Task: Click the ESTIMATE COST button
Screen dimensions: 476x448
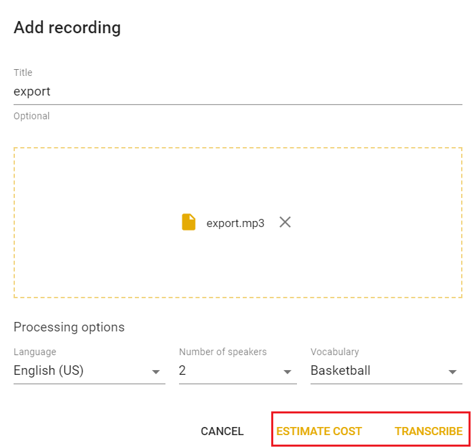Action: (319, 431)
